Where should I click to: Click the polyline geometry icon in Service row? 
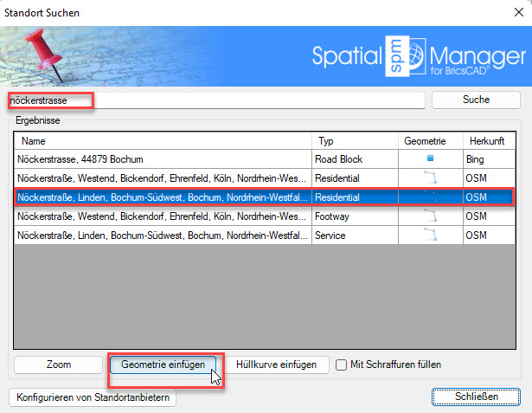click(x=430, y=235)
